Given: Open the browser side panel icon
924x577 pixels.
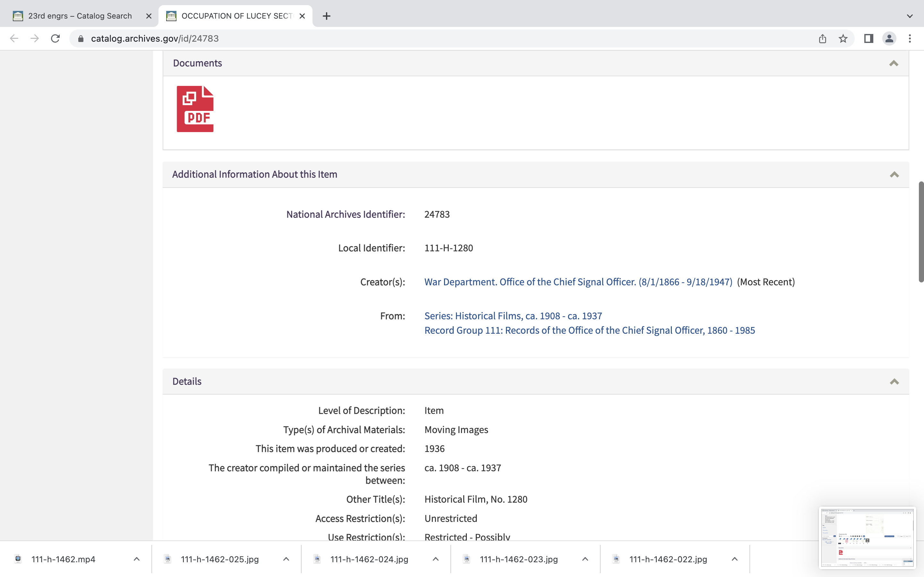Looking at the screenshot, I should pyautogui.click(x=868, y=38).
